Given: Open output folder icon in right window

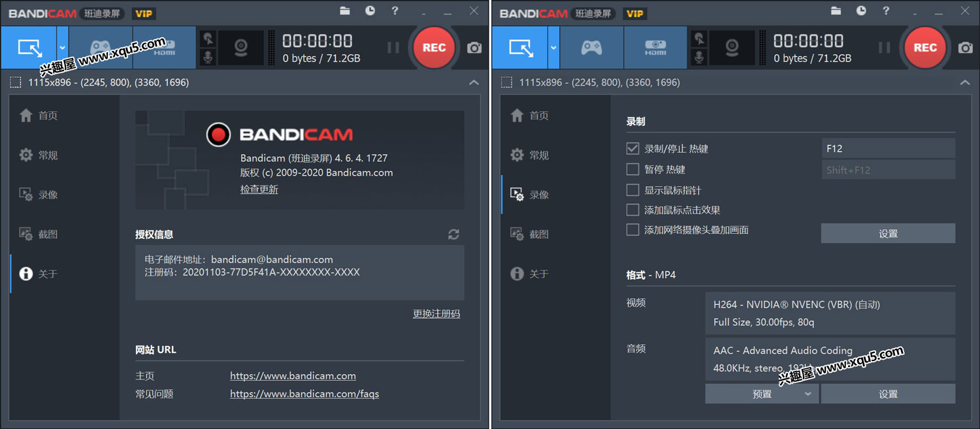Looking at the screenshot, I should point(836,10).
